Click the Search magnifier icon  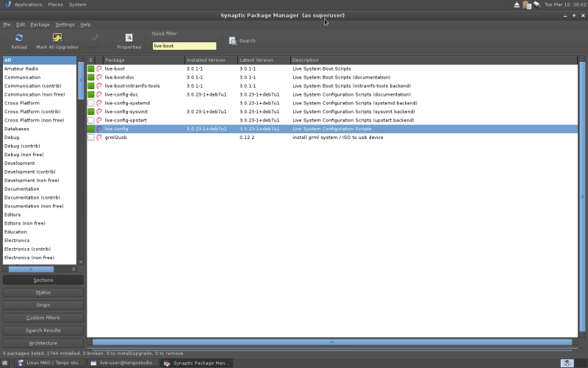tap(233, 41)
